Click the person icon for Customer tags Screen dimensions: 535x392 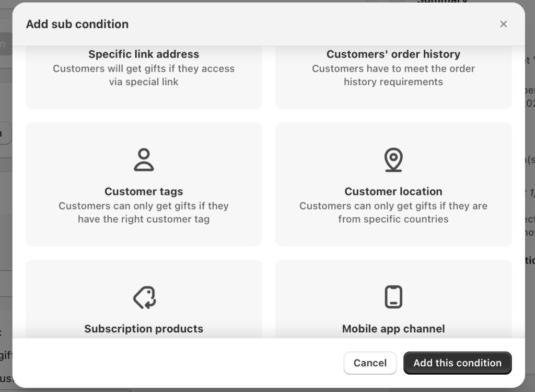tap(144, 160)
